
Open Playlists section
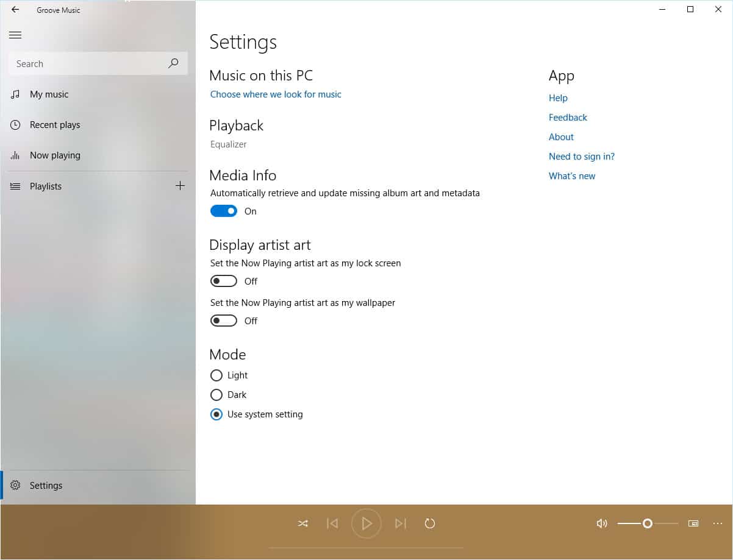pos(85,186)
